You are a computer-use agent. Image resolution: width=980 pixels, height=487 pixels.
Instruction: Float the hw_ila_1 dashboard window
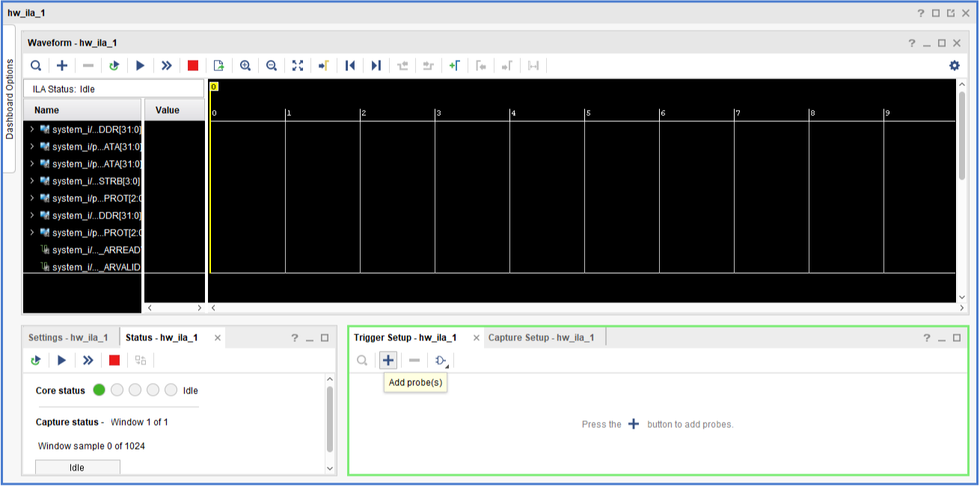pos(951,13)
